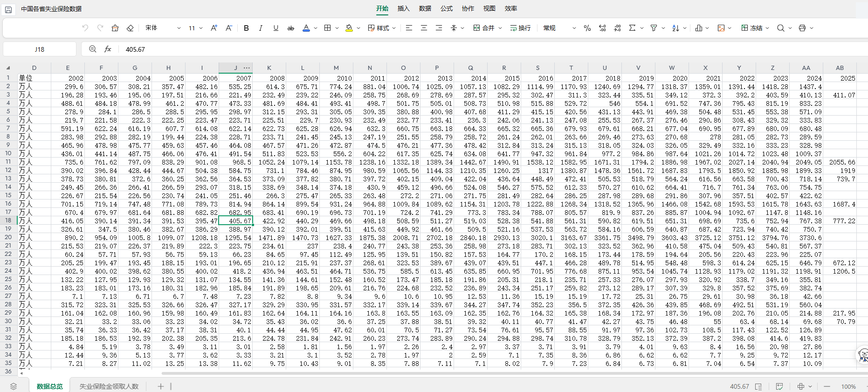Click the AutoSum sigma icon
The width and height of the screenshot is (868, 392).
coord(632,28)
